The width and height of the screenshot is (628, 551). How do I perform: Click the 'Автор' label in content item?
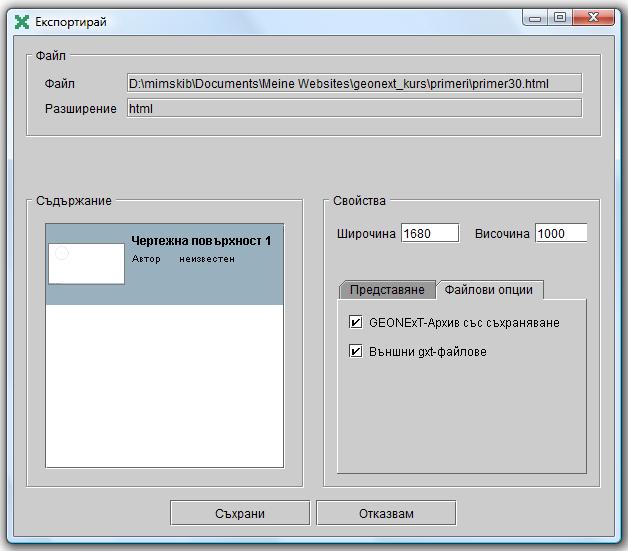(146, 259)
